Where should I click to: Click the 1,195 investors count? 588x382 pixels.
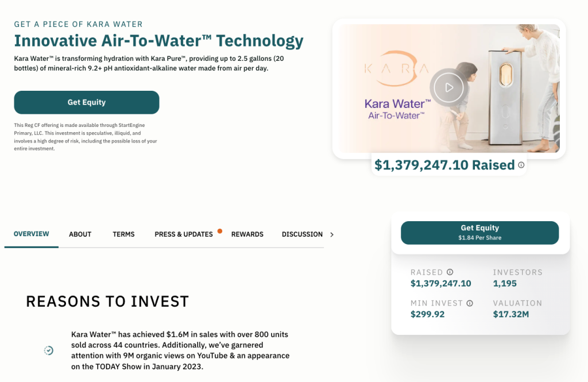505,284
